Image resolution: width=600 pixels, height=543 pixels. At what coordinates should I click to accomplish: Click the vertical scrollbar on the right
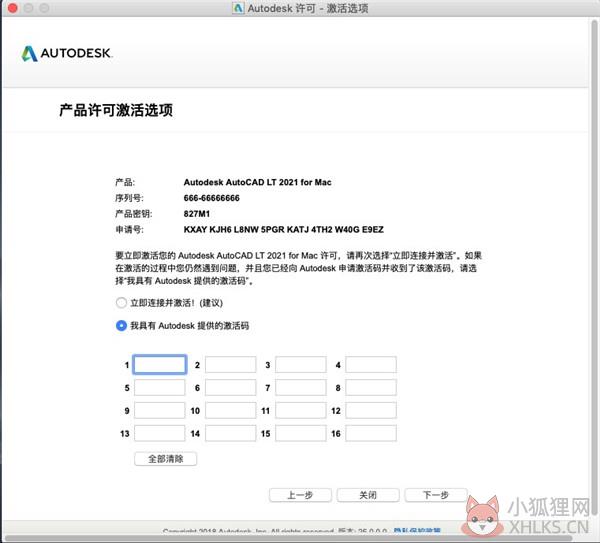click(594, 268)
